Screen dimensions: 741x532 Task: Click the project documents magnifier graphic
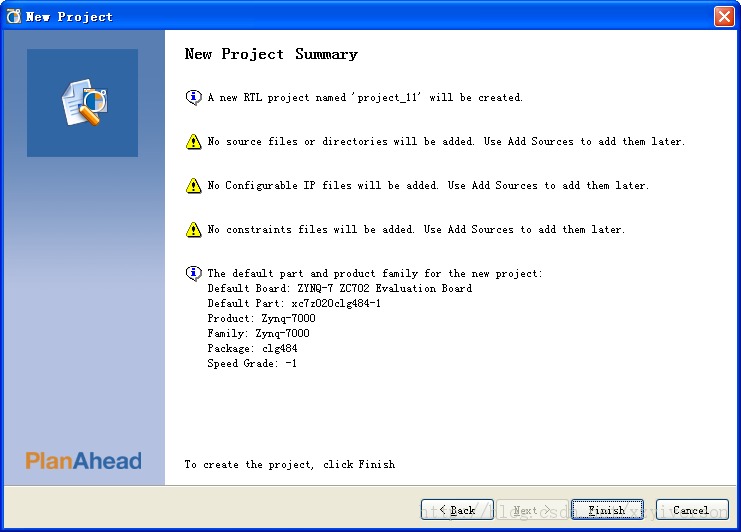pyautogui.click(x=84, y=103)
